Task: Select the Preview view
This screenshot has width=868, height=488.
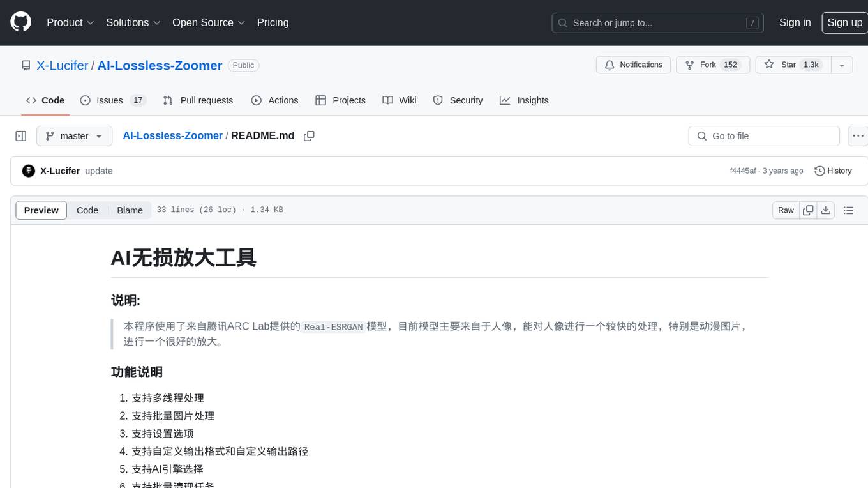Action: 41,210
